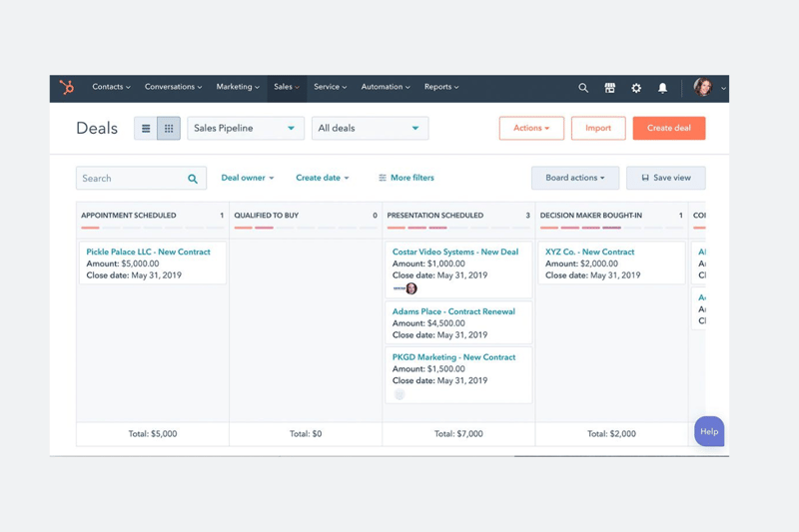The image size is (799, 532).
Task: Expand the Sales Pipeline dropdown
Action: 246,129
